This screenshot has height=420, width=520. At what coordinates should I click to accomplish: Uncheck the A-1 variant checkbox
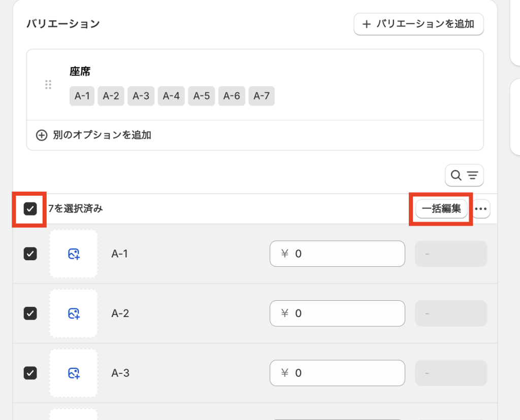30,254
